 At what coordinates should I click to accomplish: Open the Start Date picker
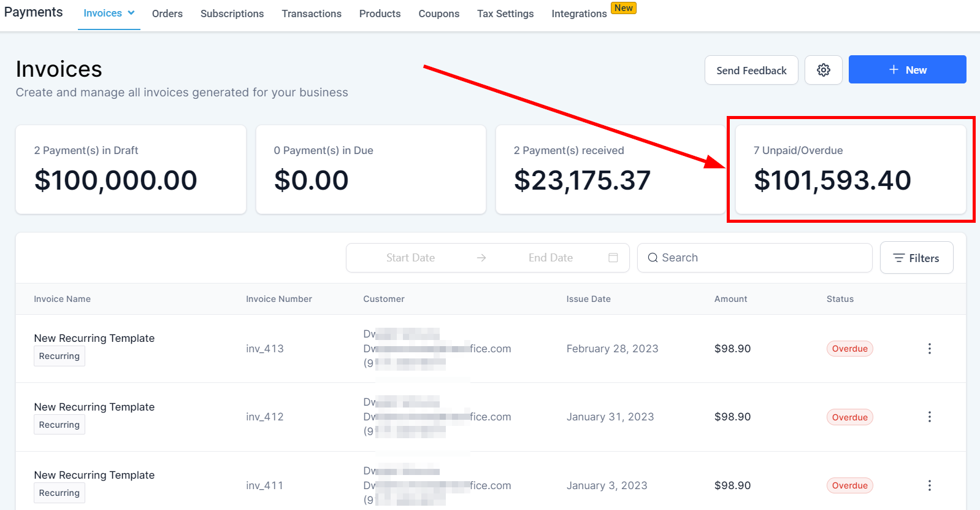point(410,258)
